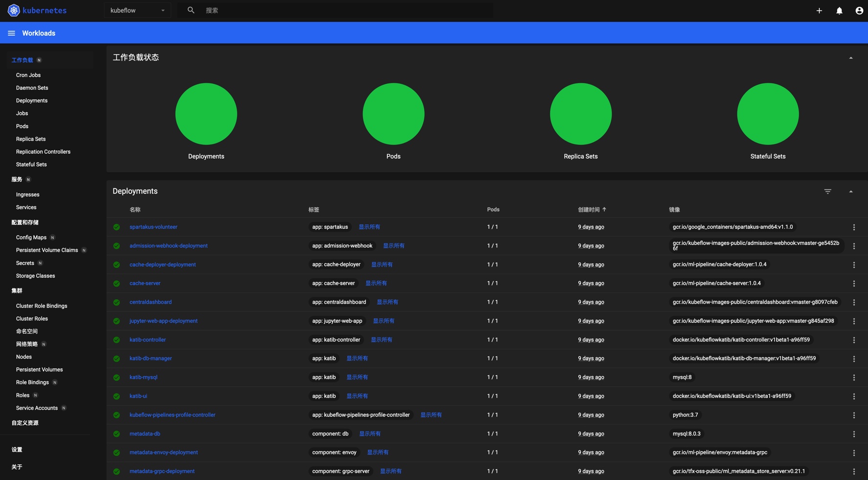Image resolution: width=868 pixels, height=480 pixels.
Task: Click the mysql:8.0.3 image chip
Action: [686, 433]
